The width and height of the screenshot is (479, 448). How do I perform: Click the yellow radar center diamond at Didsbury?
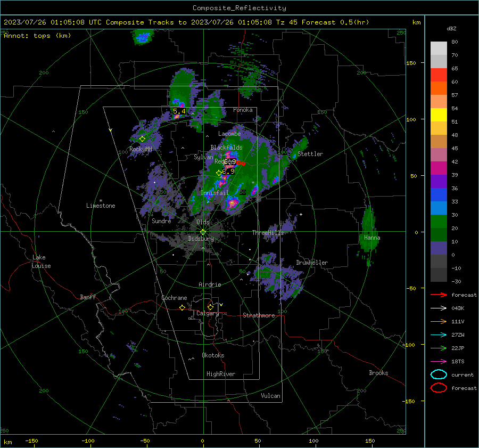pos(203,232)
